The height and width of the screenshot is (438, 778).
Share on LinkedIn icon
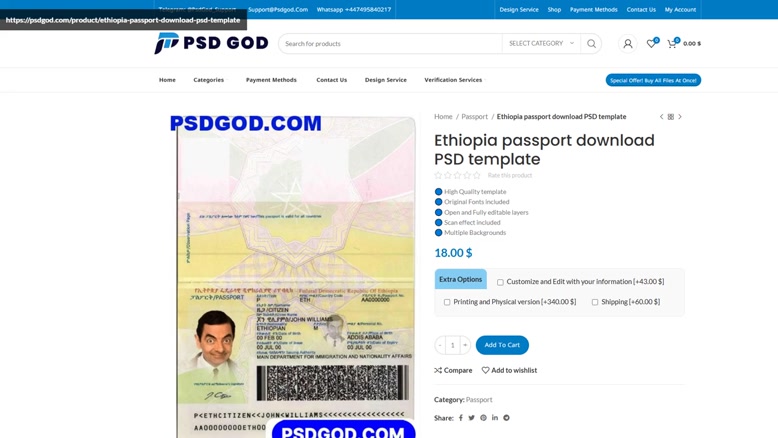pos(495,418)
